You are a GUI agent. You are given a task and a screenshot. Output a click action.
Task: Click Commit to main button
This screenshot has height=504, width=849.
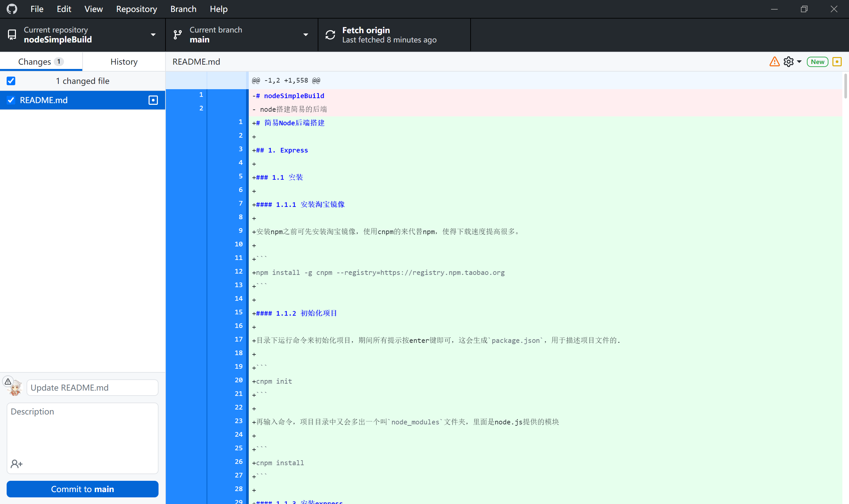point(83,489)
